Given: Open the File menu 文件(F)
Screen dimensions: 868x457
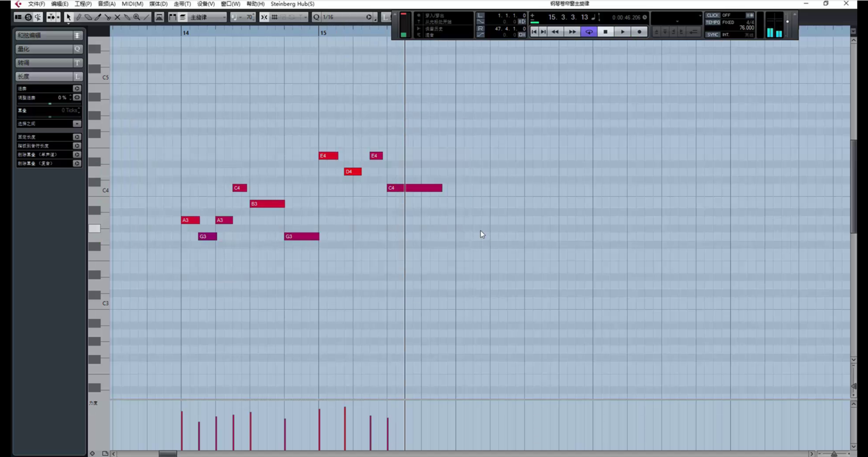Looking at the screenshot, I should click(36, 4).
